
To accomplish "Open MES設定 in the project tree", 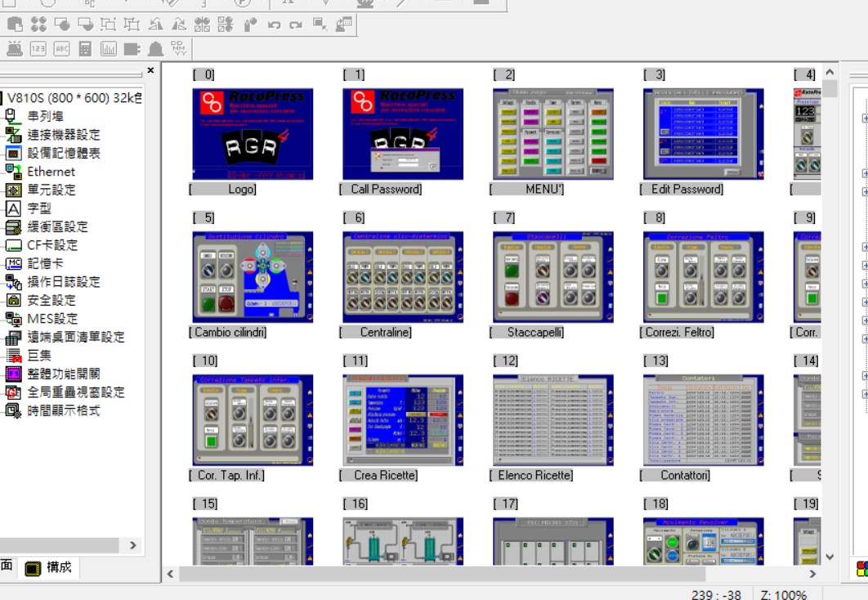I will tap(52, 319).
